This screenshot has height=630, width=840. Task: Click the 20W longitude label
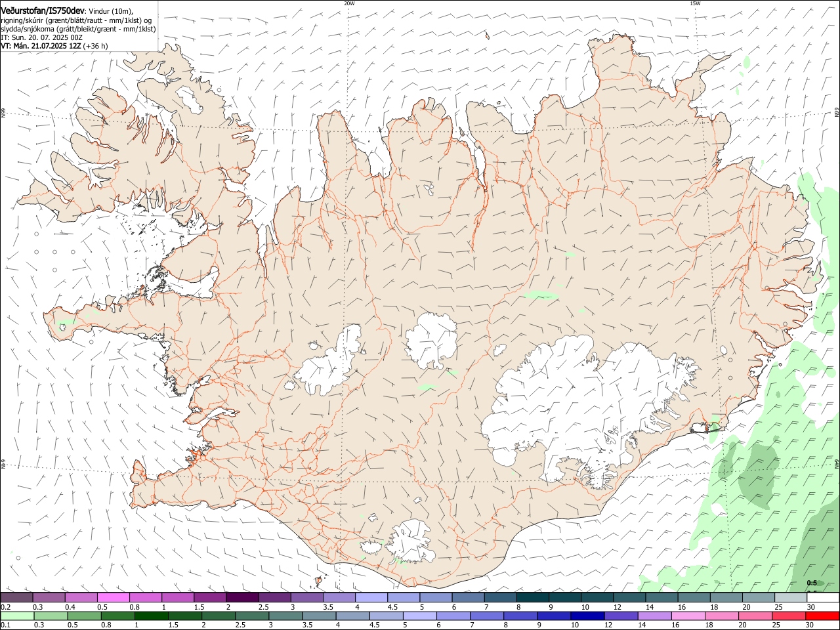point(349,3)
